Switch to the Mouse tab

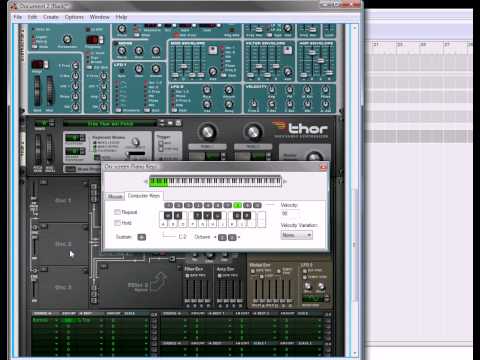click(115, 197)
